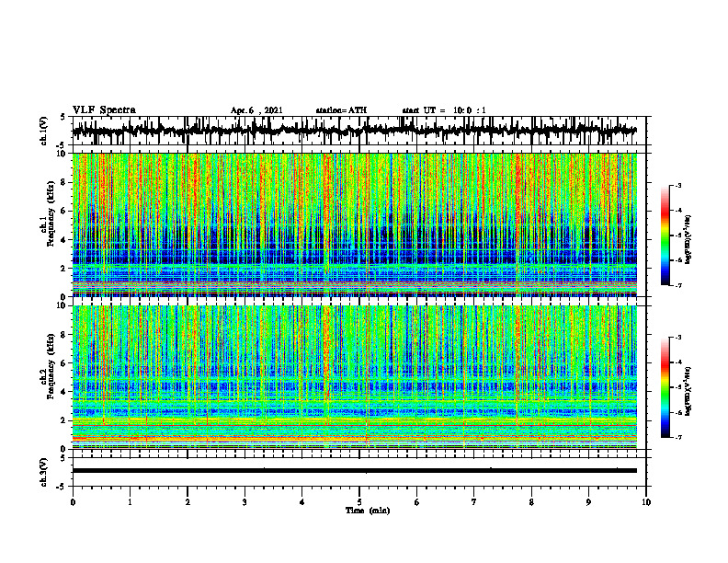The height and width of the screenshot is (563, 728).
Task: Click the "-3" tick on ch.1 colorbar
Action: [677, 185]
